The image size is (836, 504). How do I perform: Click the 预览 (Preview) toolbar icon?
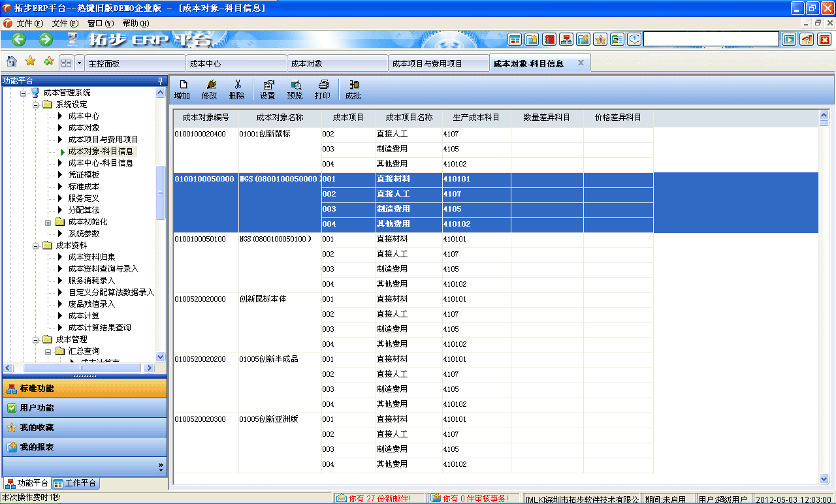click(x=295, y=89)
